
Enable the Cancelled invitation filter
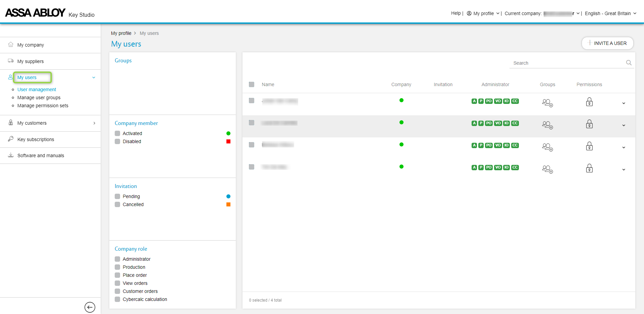117,204
